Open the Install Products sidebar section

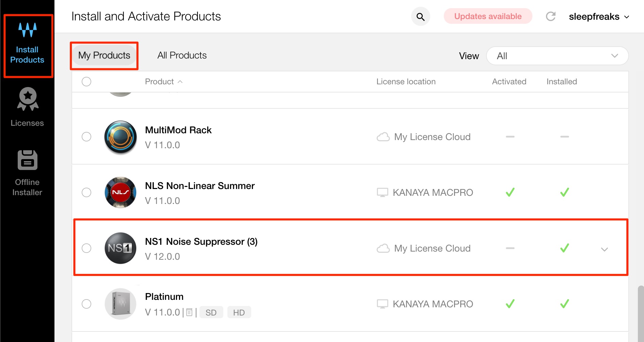(27, 43)
